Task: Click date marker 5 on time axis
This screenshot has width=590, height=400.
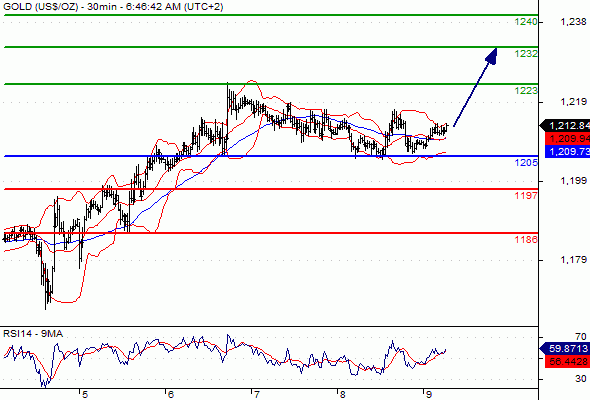Action: [85, 394]
